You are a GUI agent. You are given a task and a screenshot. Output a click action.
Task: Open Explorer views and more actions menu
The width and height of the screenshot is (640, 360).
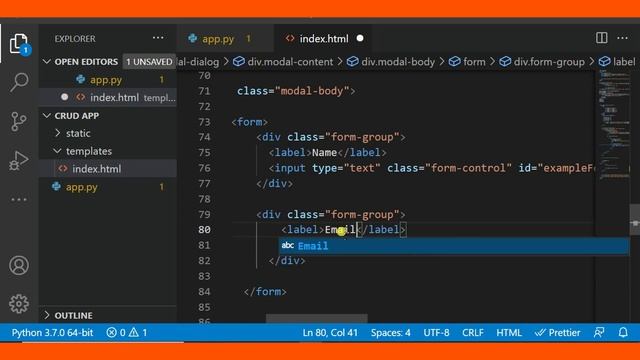click(158, 38)
